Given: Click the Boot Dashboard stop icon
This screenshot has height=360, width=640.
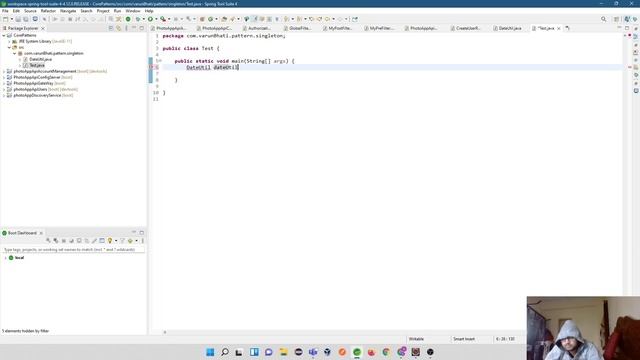Looking at the screenshot, I should pos(64,241).
